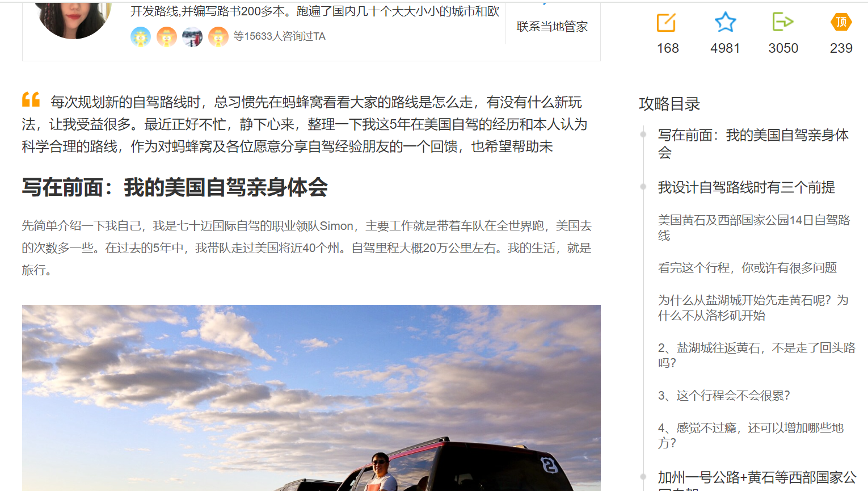Click the green share arrow icon

pyautogui.click(x=783, y=22)
